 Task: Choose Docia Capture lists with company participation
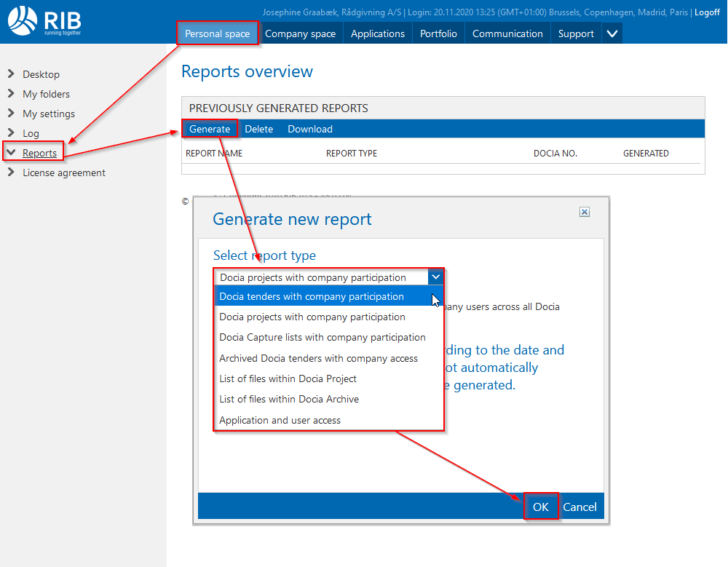(x=329, y=337)
